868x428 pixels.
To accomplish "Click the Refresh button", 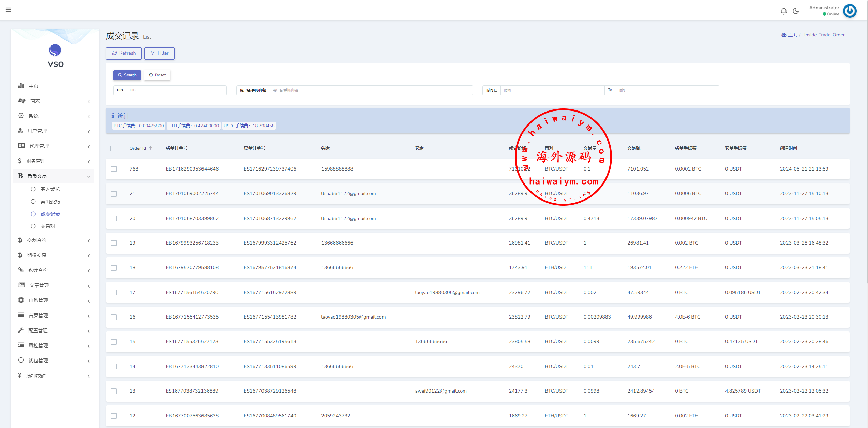I will pos(124,53).
